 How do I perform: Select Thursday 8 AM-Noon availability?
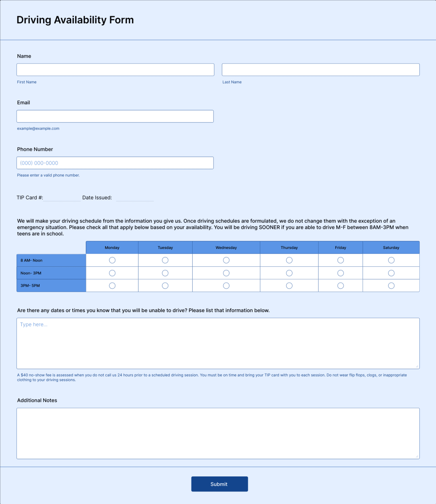tap(289, 260)
